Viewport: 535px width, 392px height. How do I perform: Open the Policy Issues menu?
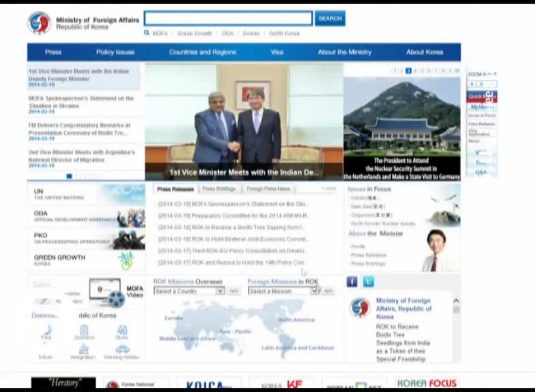[x=115, y=52]
